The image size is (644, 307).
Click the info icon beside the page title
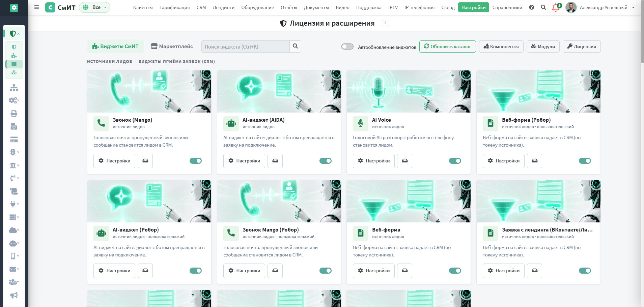tap(385, 23)
